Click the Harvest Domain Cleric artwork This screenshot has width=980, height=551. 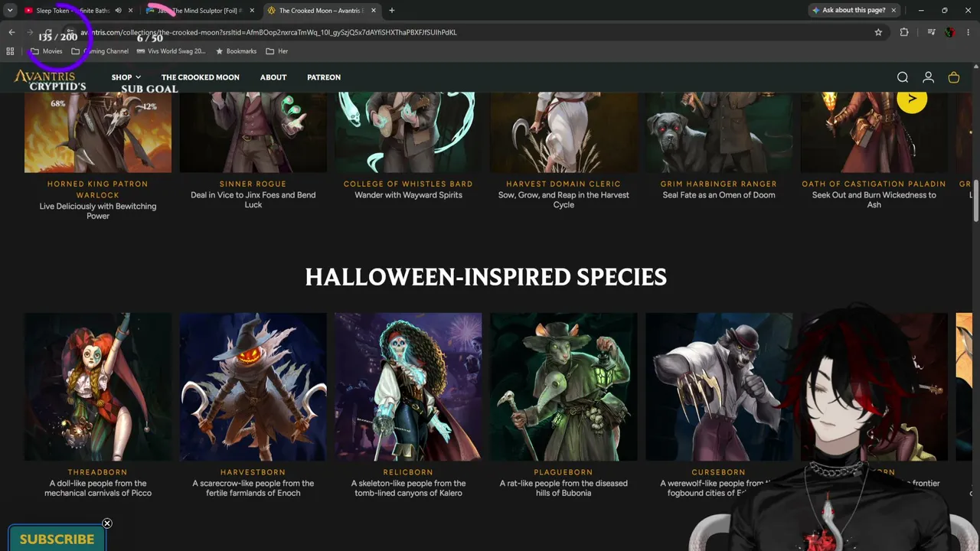pyautogui.click(x=563, y=132)
